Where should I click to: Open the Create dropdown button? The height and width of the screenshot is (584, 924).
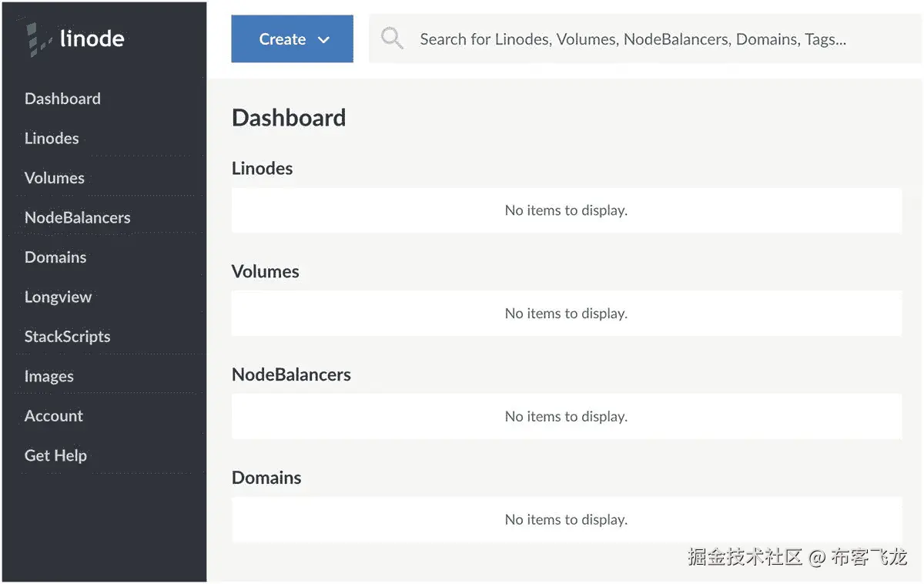pyautogui.click(x=293, y=39)
